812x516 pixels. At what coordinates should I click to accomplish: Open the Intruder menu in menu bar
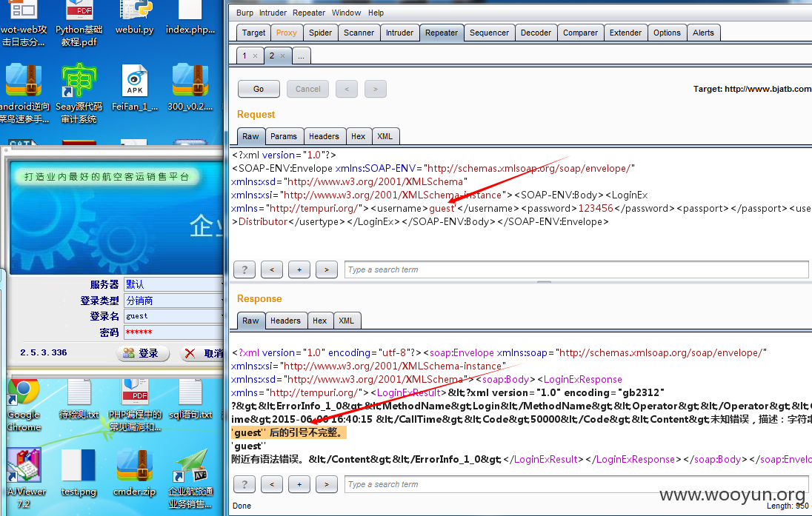coord(273,13)
